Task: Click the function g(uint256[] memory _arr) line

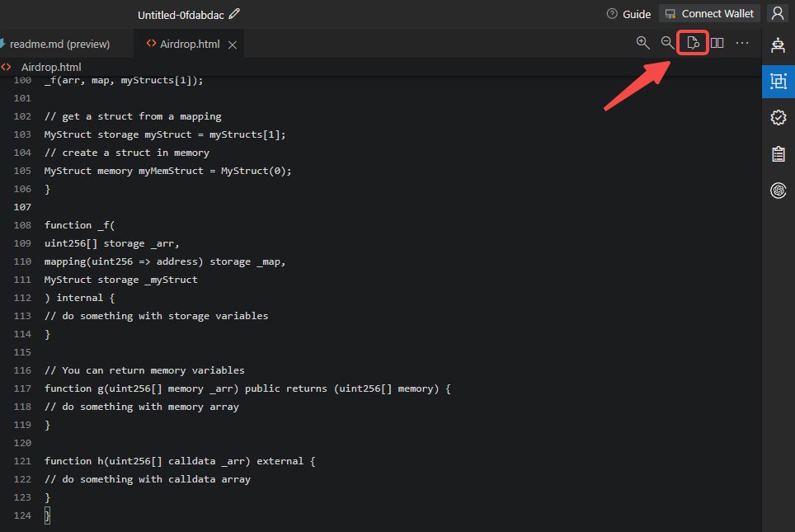Action: pos(247,388)
